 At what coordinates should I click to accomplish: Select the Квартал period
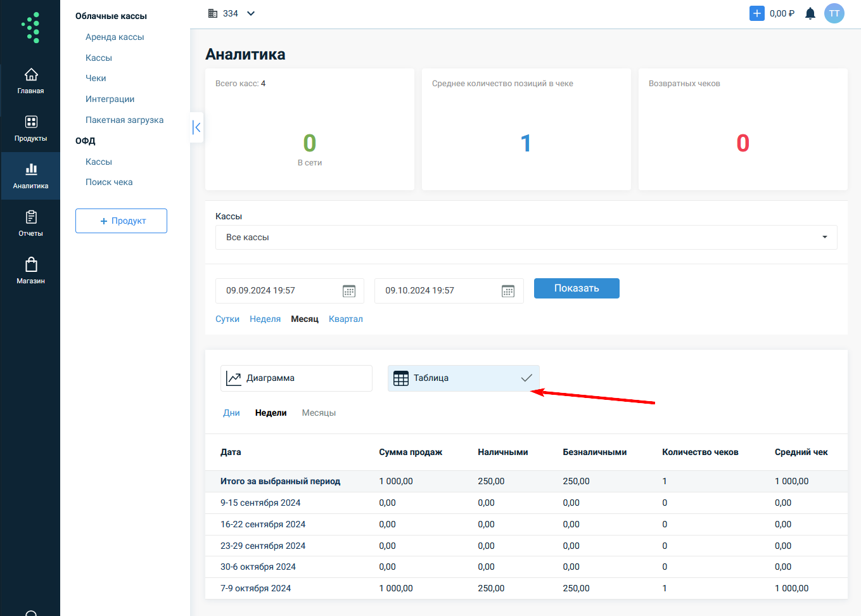[x=345, y=319]
